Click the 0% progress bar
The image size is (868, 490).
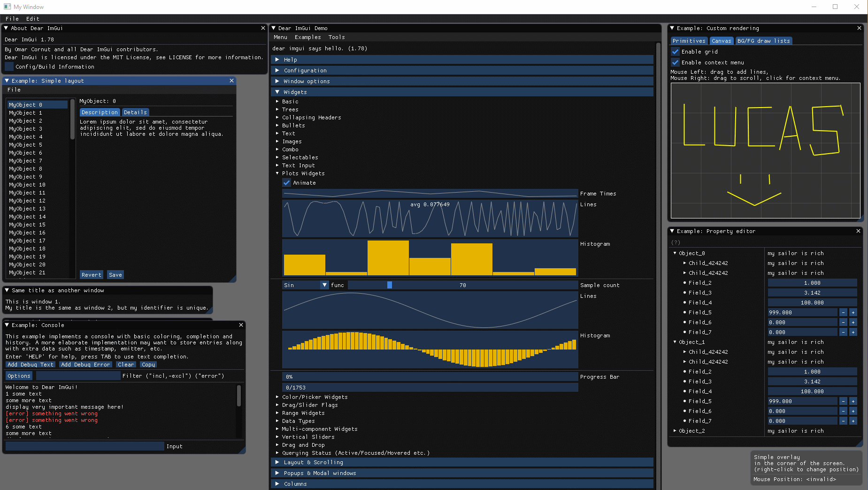(x=430, y=377)
